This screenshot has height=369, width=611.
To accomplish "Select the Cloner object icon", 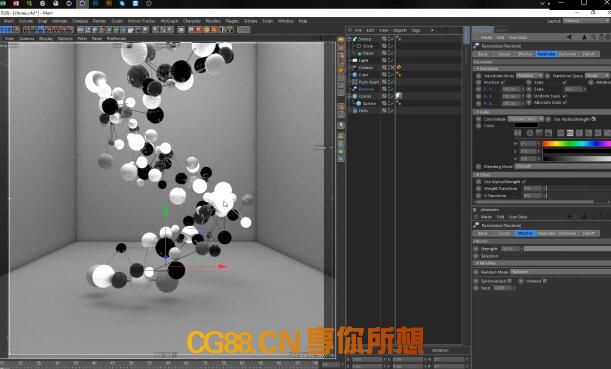I will pyautogui.click(x=355, y=96).
